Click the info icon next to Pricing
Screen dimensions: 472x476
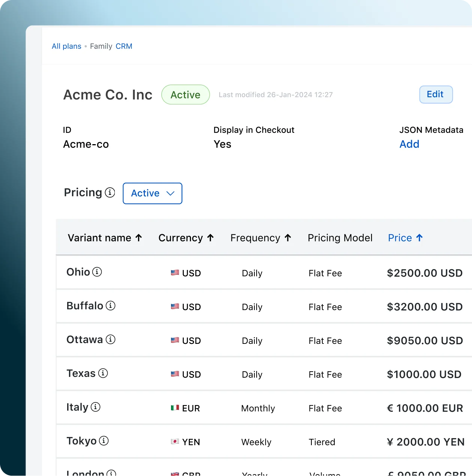110,193
